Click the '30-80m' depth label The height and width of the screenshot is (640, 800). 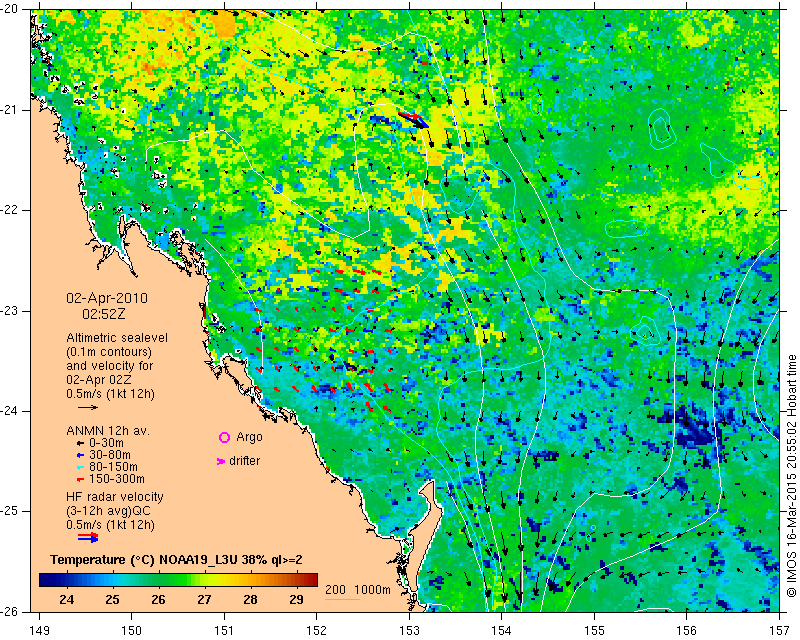pyautogui.click(x=110, y=455)
